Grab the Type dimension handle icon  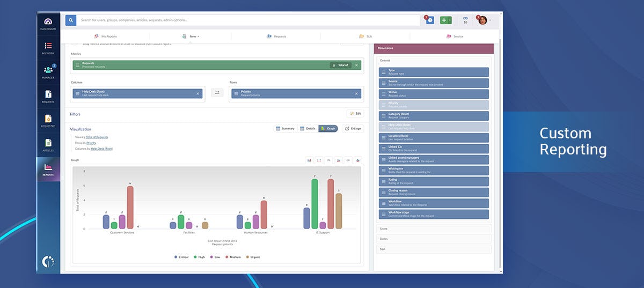(384, 72)
